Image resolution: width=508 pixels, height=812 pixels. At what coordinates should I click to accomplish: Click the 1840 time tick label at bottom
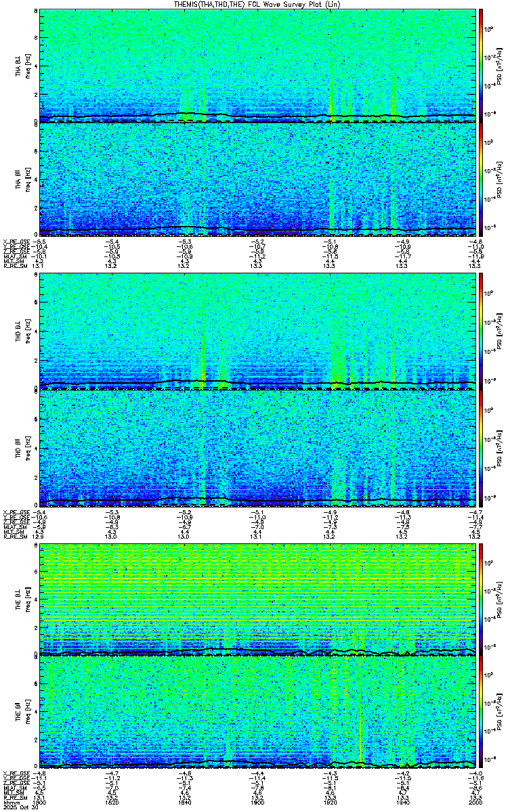(185, 803)
